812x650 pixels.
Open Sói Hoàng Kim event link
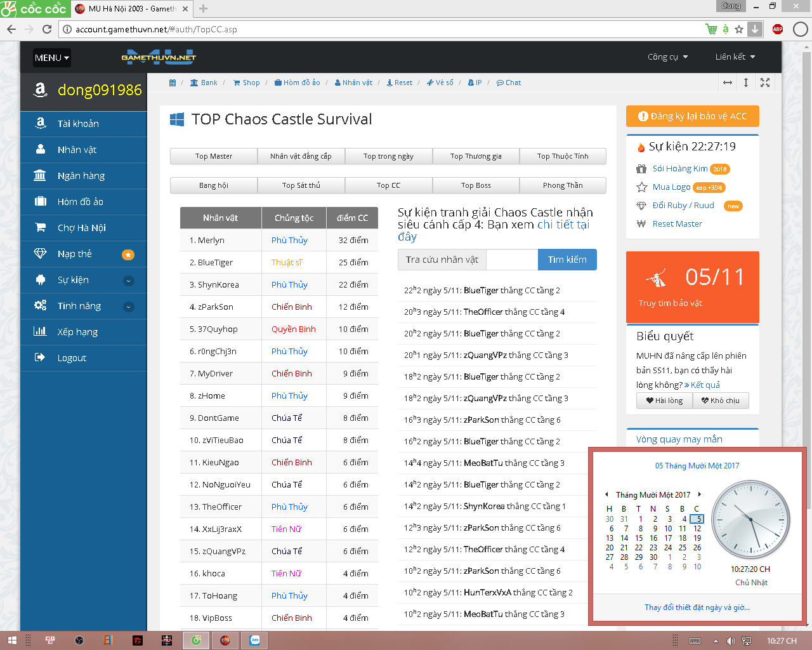click(679, 169)
